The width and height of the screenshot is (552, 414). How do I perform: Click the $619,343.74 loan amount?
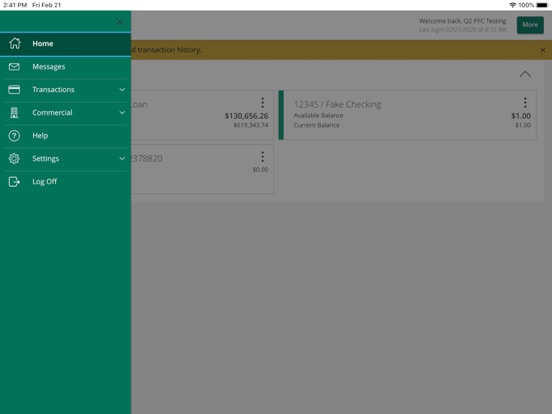(x=251, y=125)
